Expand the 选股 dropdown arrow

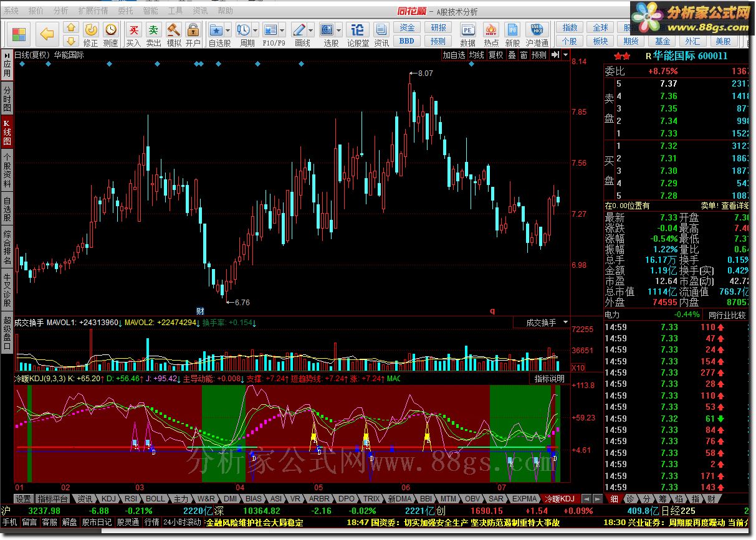[x=339, y=29]
